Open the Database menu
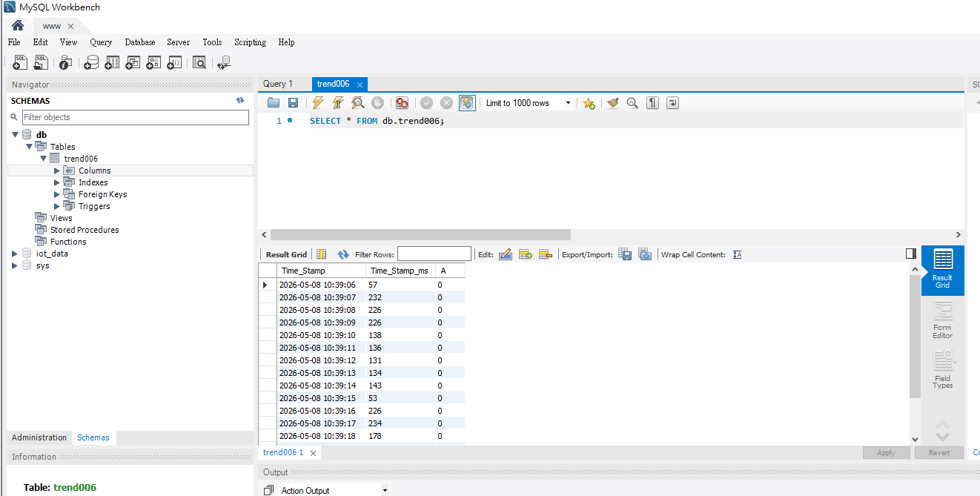980x496 pixels. click(x=140, y=42)
